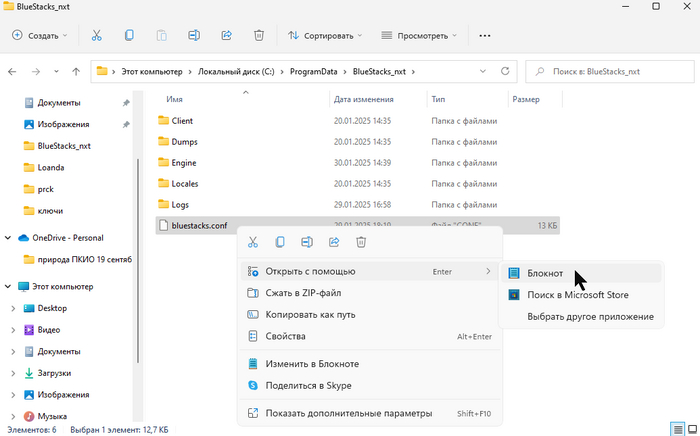Click the Delete icon in the context menu
This screenshot has width=700, height=436.
[x=361, y=242]
